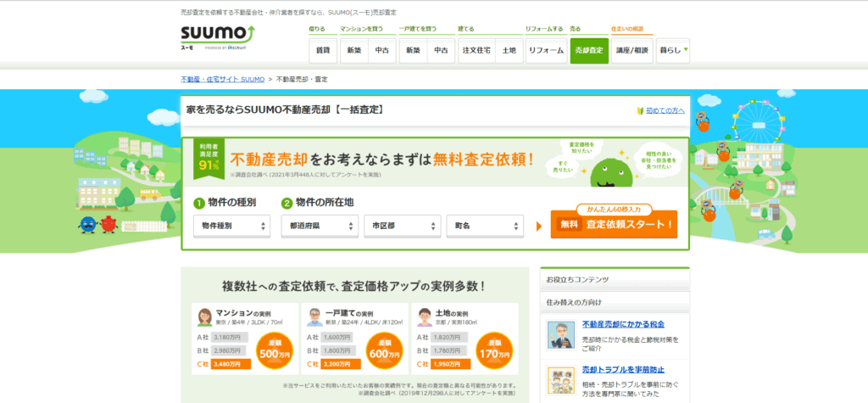The width and height of the screenshot is (868, 403).
Task: Click the orange arrow before the start button
Action: (x=539, y=226)
